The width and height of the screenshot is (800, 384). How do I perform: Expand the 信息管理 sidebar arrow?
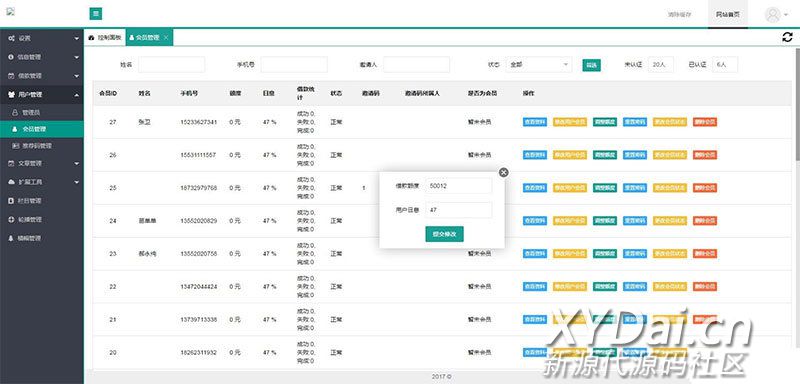point(77,57)
